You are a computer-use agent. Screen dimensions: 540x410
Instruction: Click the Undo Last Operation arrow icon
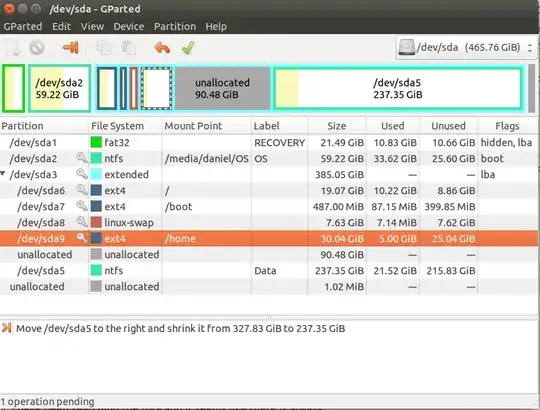162,48
